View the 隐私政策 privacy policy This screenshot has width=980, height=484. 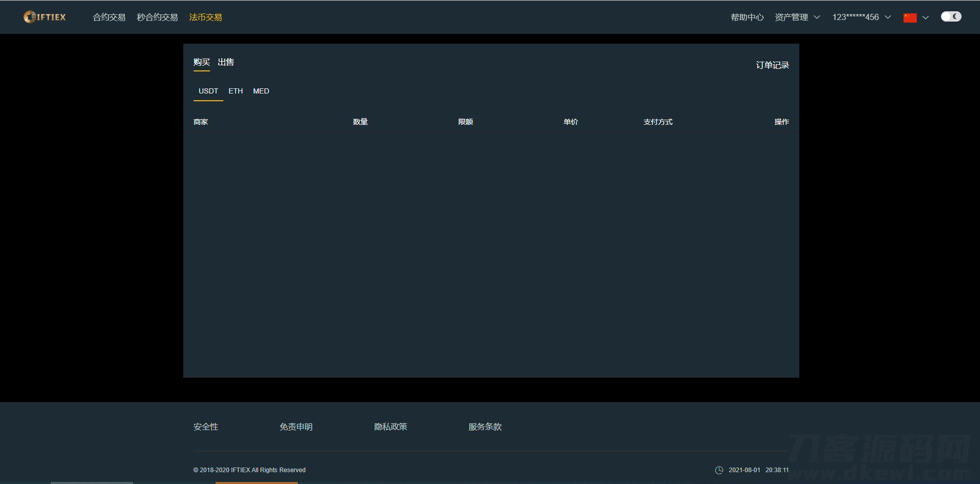pos(390,427)
